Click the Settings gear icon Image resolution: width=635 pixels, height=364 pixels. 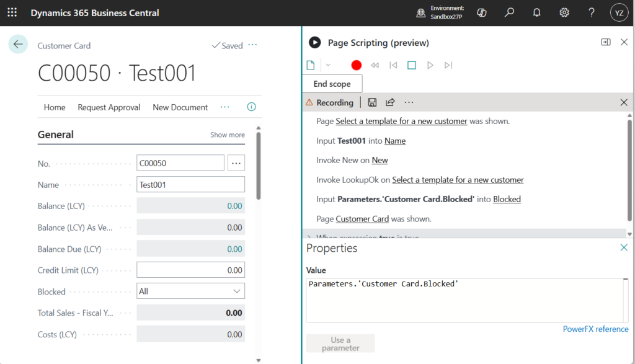coord(564,12)
